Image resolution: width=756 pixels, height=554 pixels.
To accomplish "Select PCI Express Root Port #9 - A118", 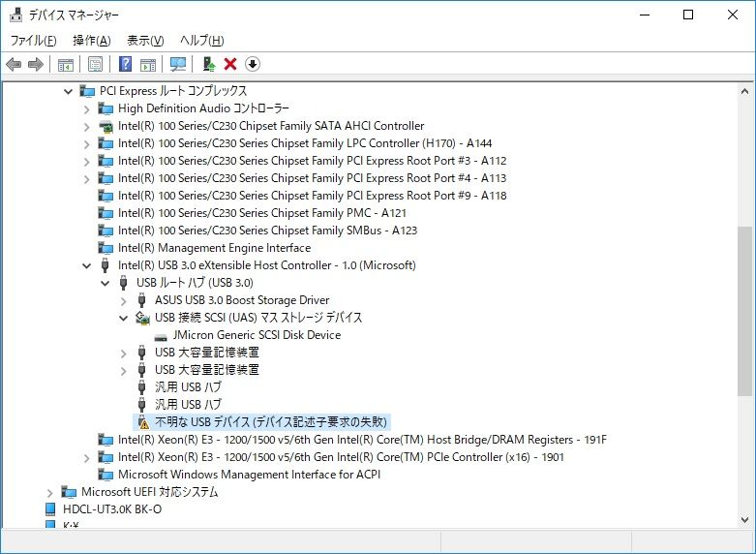I will [313, 196].
